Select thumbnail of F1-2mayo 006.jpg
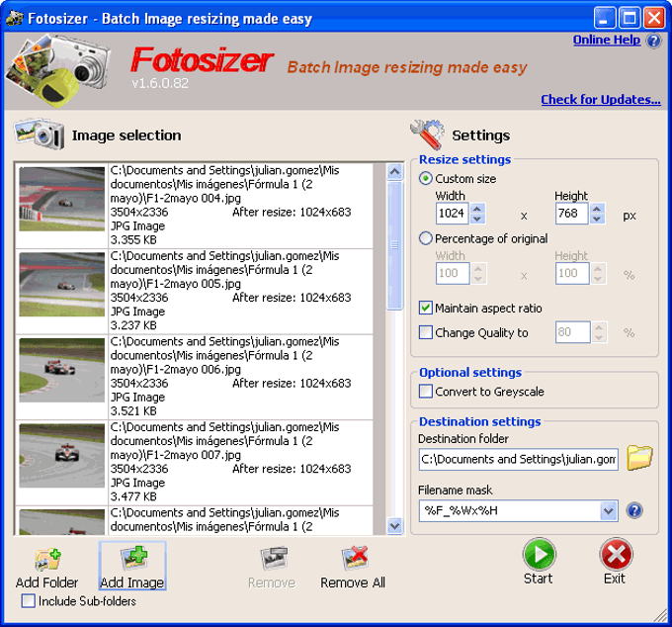This screenshot has height=627, width=672. tap(61, 370)
